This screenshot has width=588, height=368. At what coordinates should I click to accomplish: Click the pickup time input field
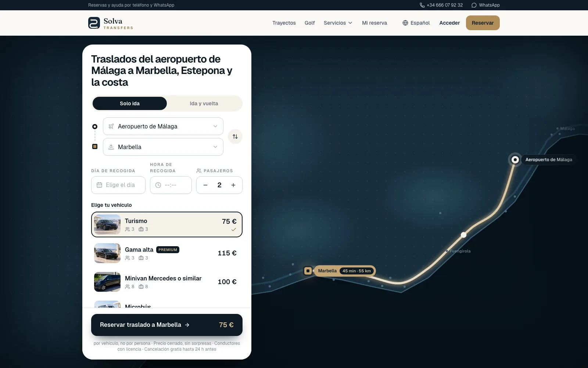point(171,185)
